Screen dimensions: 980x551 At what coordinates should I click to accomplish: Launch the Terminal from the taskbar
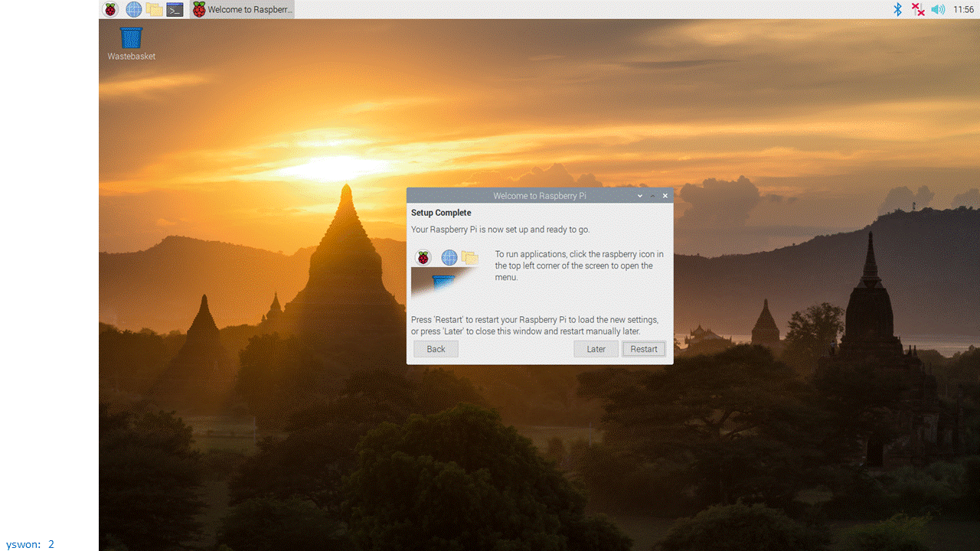coord(175,9)
